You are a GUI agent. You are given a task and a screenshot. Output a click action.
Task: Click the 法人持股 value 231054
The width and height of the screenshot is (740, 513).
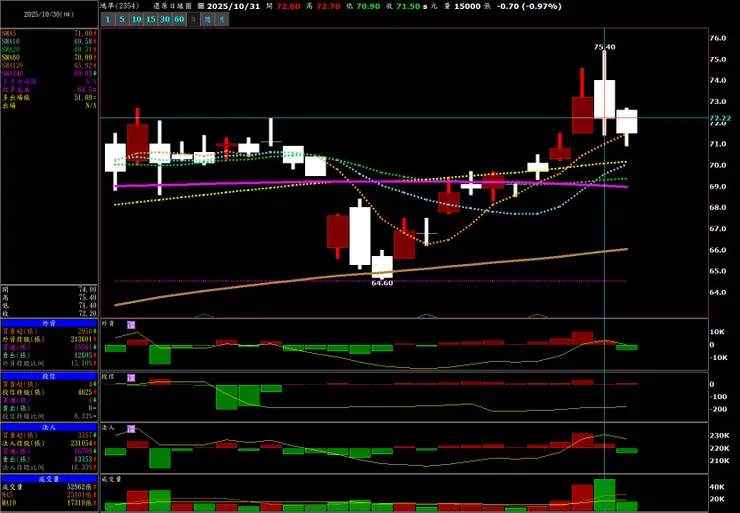(x=81, y=443)
